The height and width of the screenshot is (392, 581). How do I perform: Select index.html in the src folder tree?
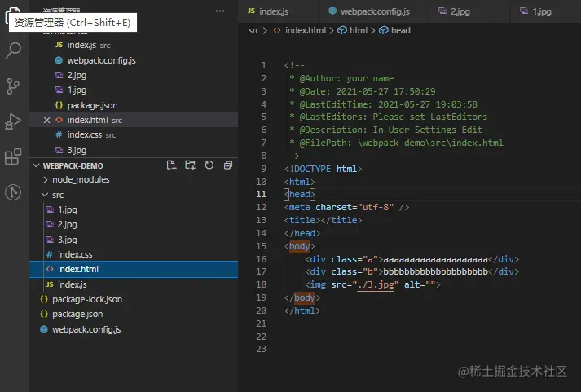[134, 270]
